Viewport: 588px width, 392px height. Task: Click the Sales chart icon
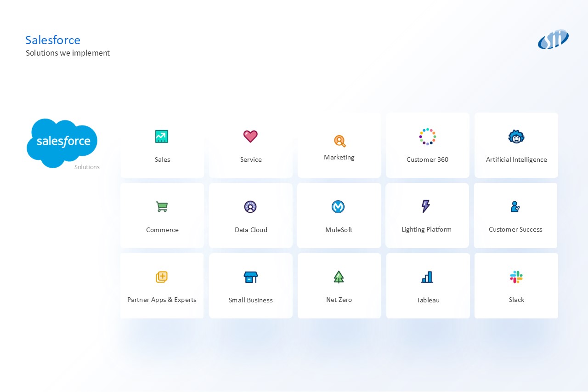pyautogui.click(x=162, y=136)
